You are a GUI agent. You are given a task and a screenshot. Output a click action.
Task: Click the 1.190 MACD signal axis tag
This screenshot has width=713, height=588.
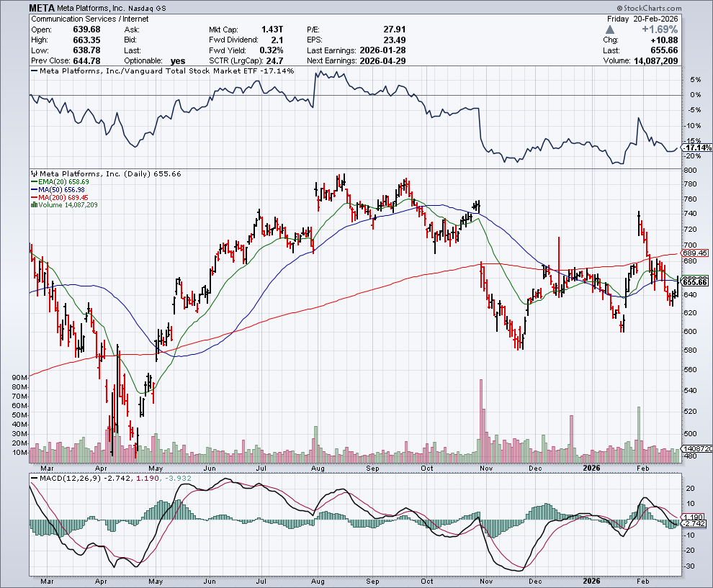(x=694, y=517)
